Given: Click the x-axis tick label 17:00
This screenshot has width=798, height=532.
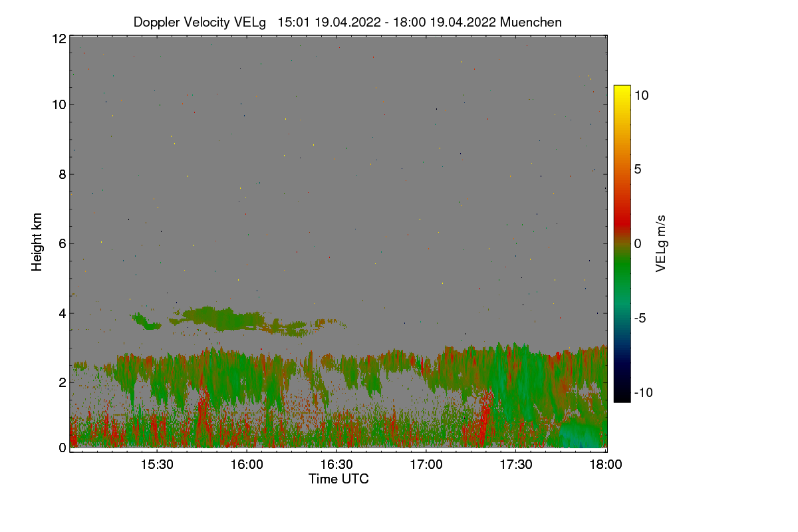Looking at the screenshot, I should (426, 465).
